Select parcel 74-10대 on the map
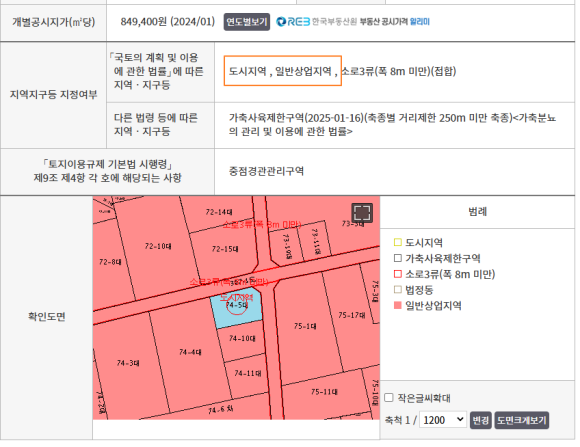Image resolution: width=580 pixels, height=447 pixels. point(242,338)
